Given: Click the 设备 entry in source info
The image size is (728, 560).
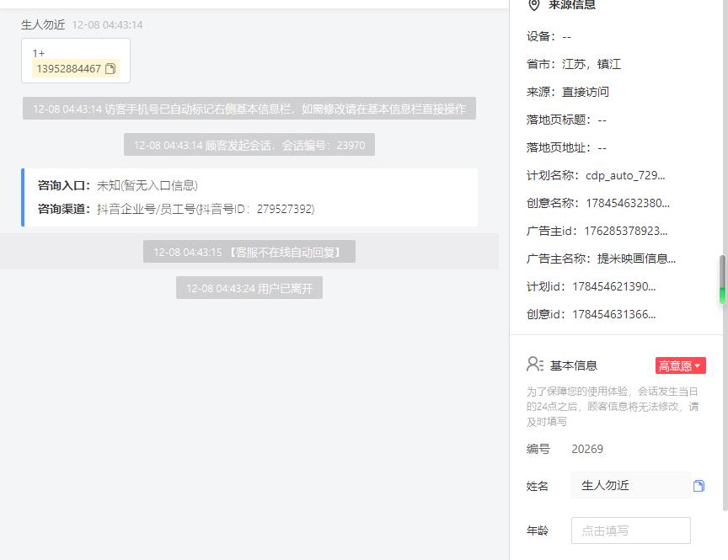Looking at the screenshot, I should click(549, 37).
